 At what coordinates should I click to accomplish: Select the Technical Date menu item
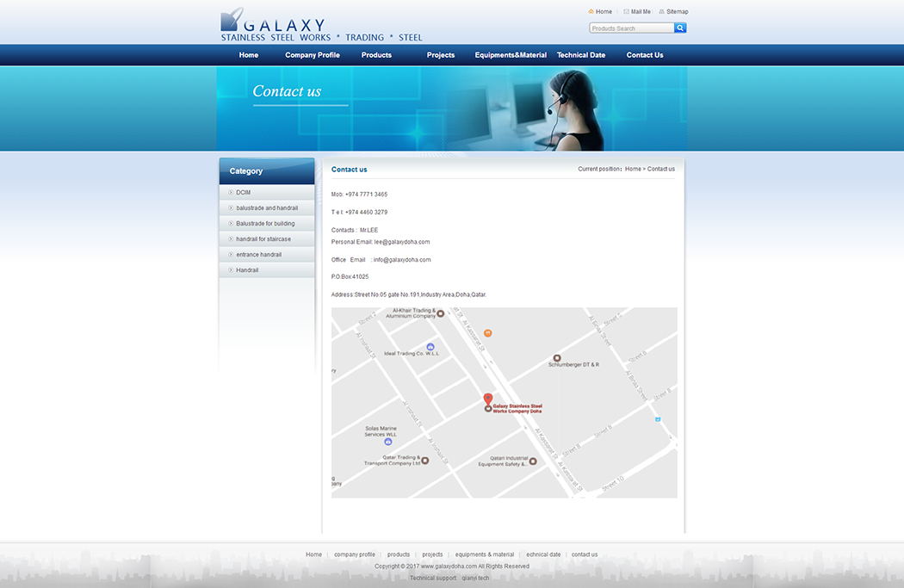(581, 55)
